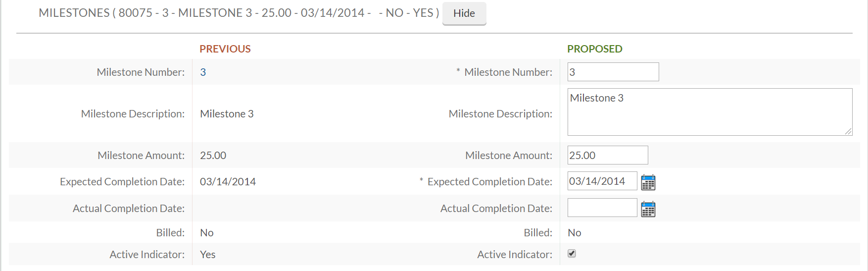Click into the Milestone Description text area
Viewport: 868px width, 271px height.
(709, 112)
